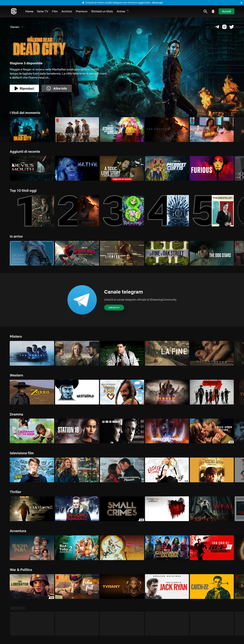Image resolution: width=244 pixels, height=644 pixels.
Task: Open Red e Toby 2 thumbnail
Action: 77,548
